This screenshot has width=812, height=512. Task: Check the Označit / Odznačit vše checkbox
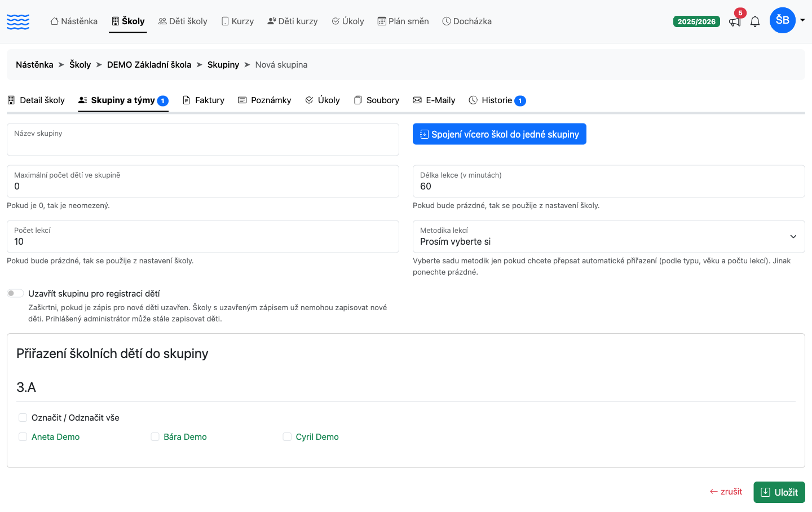point(23,418)
